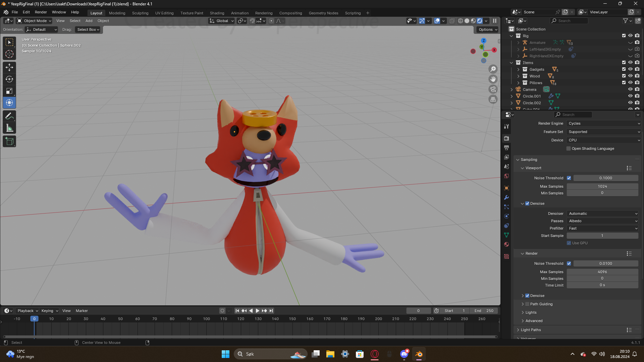Open the Denoiser dropdown set to Automatic
644x362 pixels.
603,214
